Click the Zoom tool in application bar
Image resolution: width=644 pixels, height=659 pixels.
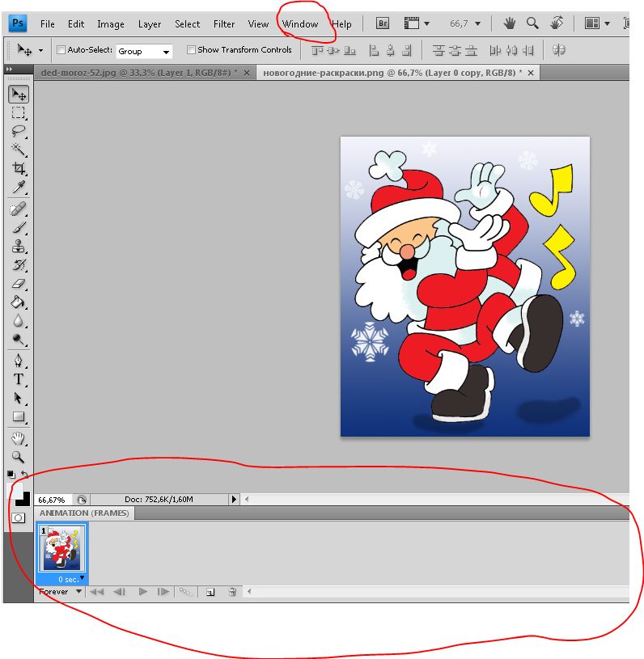click(532, 23)
